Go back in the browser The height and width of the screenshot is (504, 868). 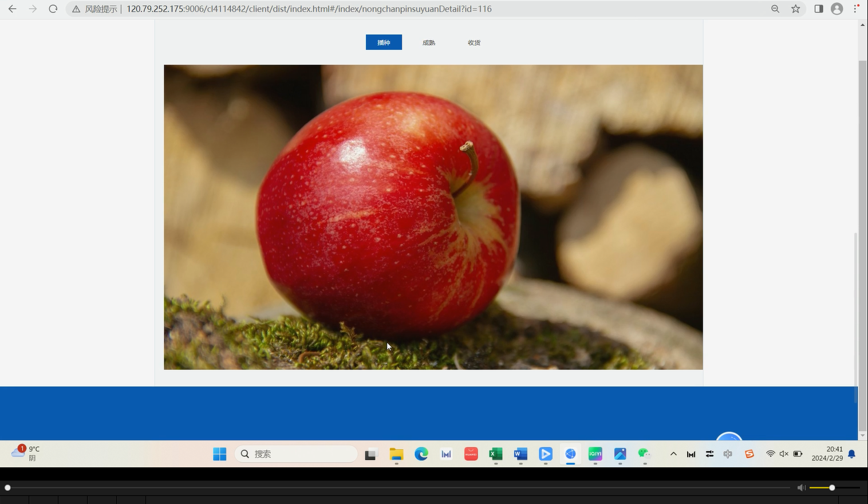click(12, 9)
